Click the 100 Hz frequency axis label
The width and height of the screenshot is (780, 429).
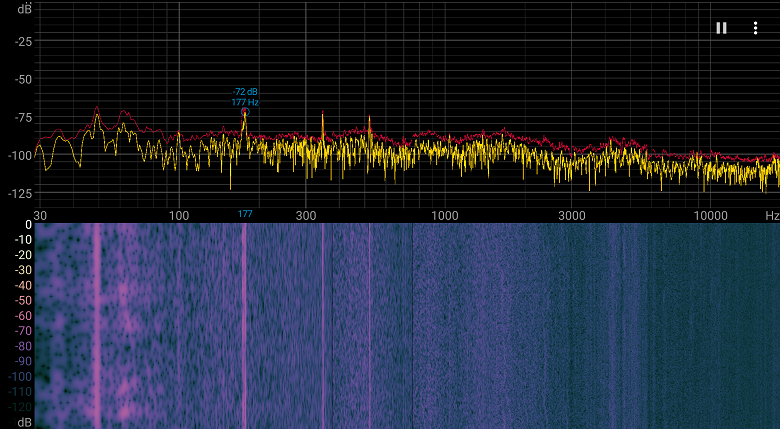[179, 215]
